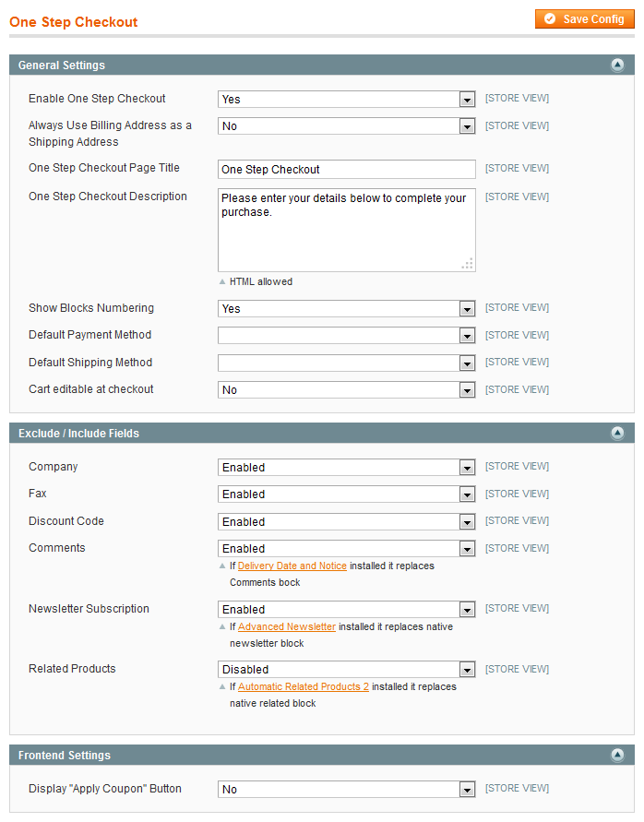Open the Company field dropdown

pyautogui.click(x=347, y=468)
